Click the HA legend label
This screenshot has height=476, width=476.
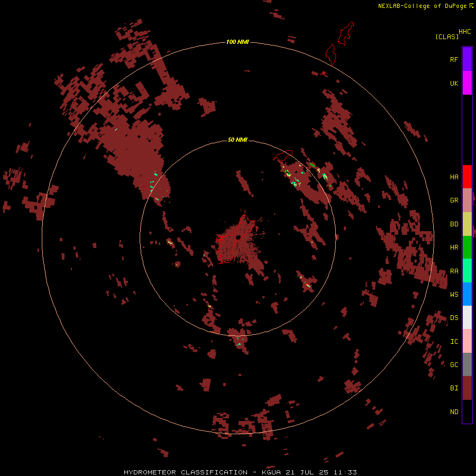point(454,177)
